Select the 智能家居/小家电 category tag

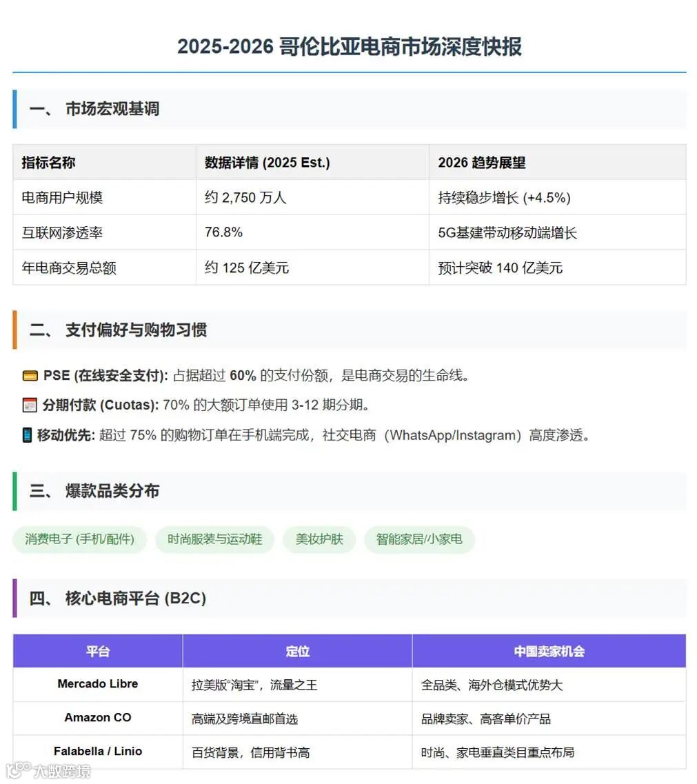(419, 539)
